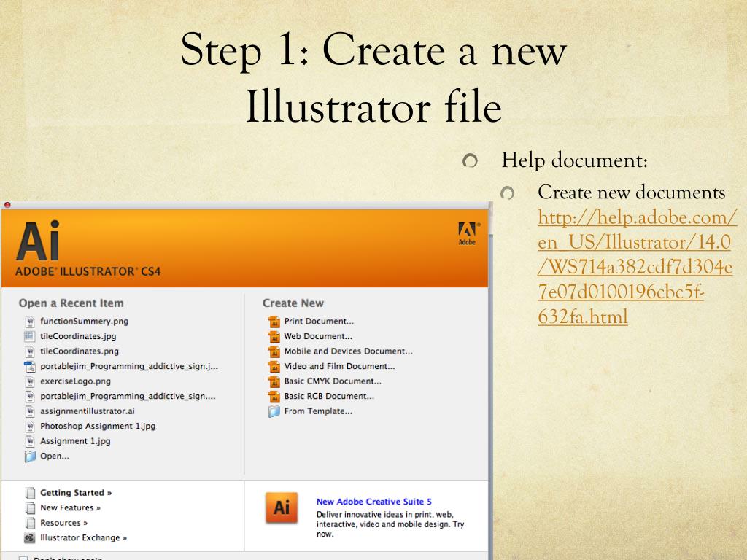Click the "Help document:" bullet text
This screenshot has height=560, width=747.
click(x=575, y=160)
